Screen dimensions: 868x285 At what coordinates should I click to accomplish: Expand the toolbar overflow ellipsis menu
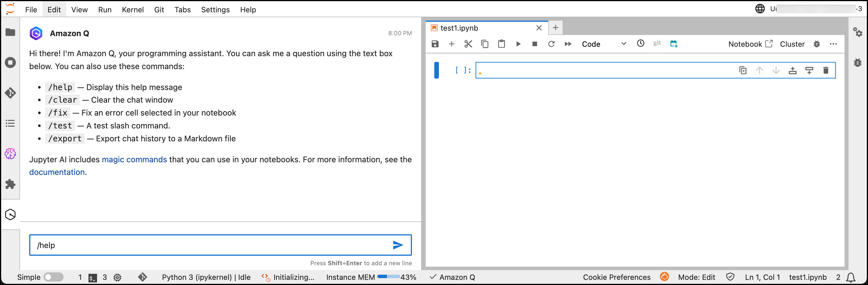(x=833, y=44)
